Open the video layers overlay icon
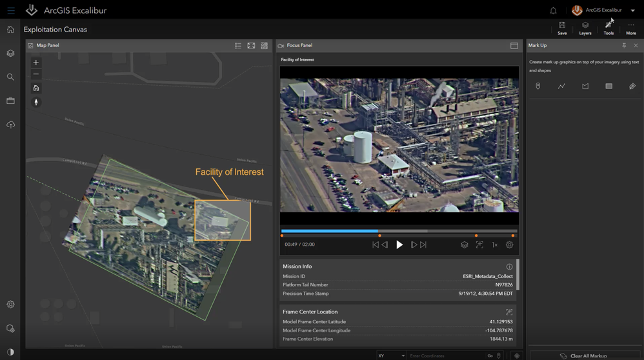This screenshot has height=360, width=644. (465, 245)
